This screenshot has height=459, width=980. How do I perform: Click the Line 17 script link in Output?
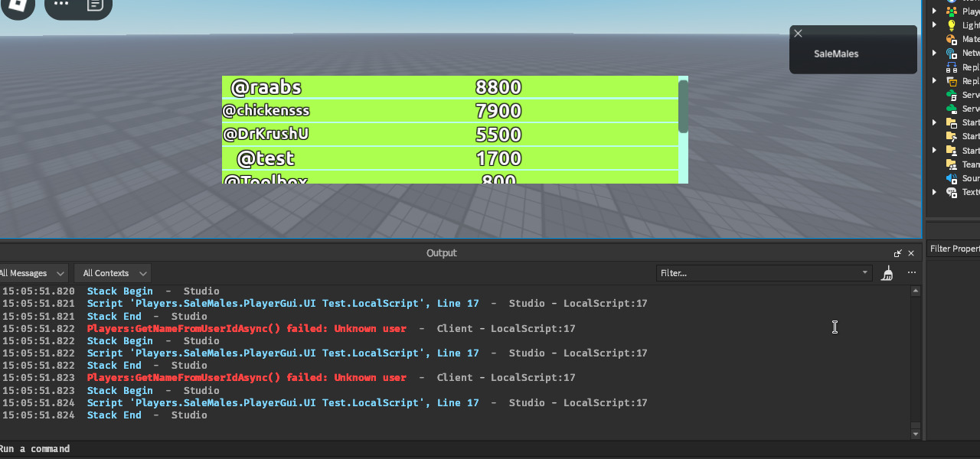(458, 303)
